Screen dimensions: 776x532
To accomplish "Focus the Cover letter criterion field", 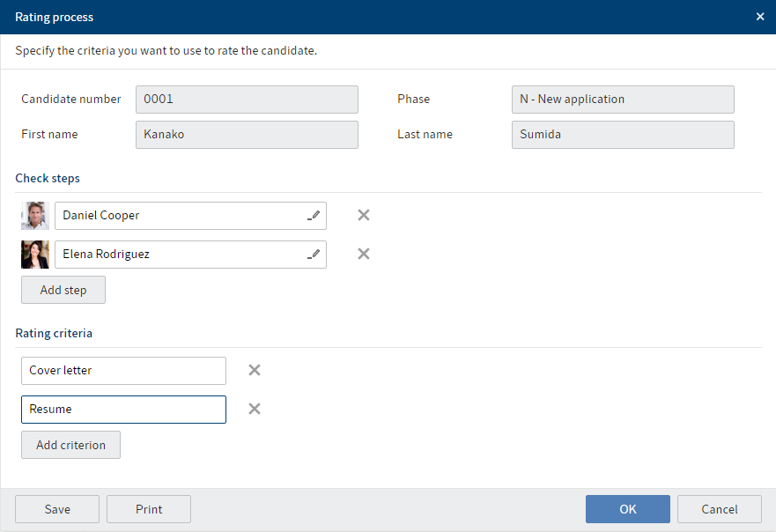I will click(x=123, y=371).
